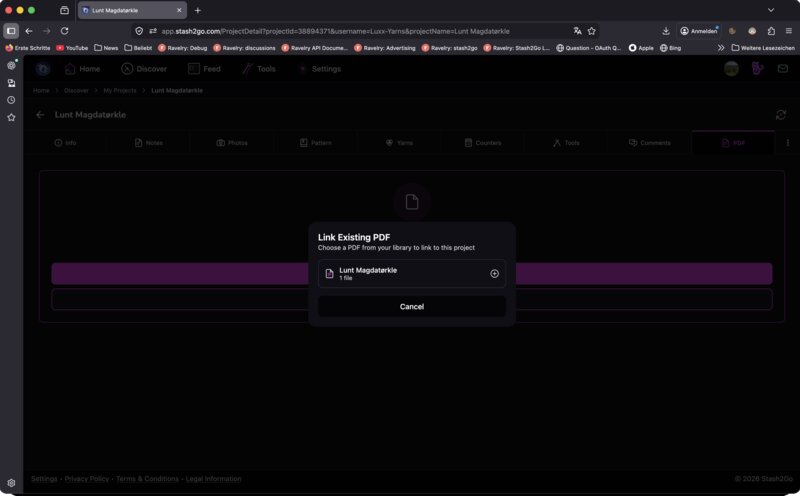
Task: Click the translate page icon
Action: [x=578, y=31]
